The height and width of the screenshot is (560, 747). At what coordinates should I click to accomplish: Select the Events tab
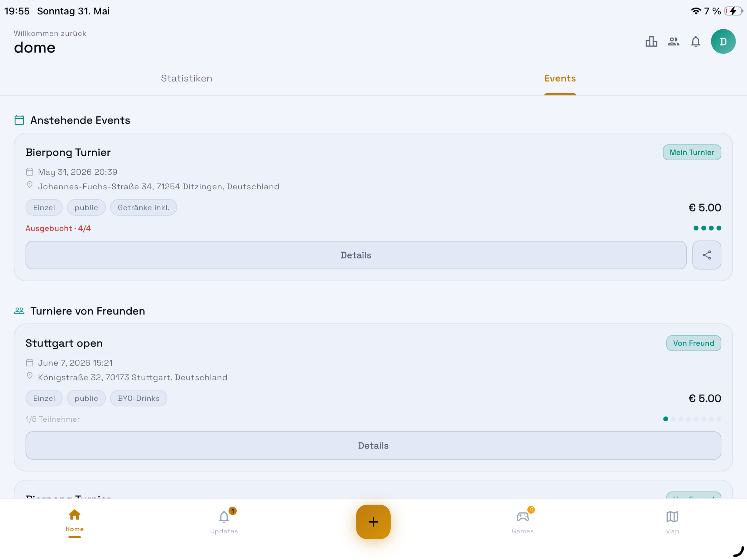click(560, 78)
